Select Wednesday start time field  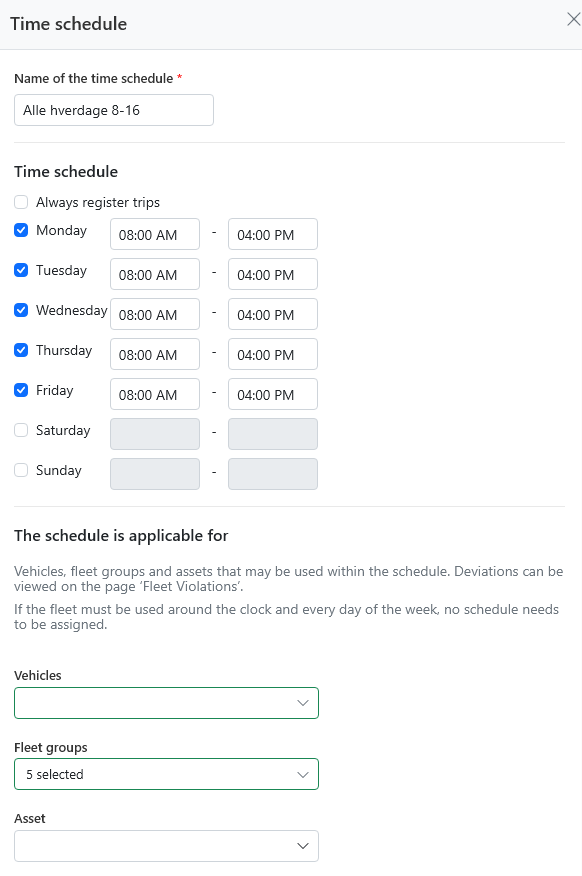tap(155, 314)
